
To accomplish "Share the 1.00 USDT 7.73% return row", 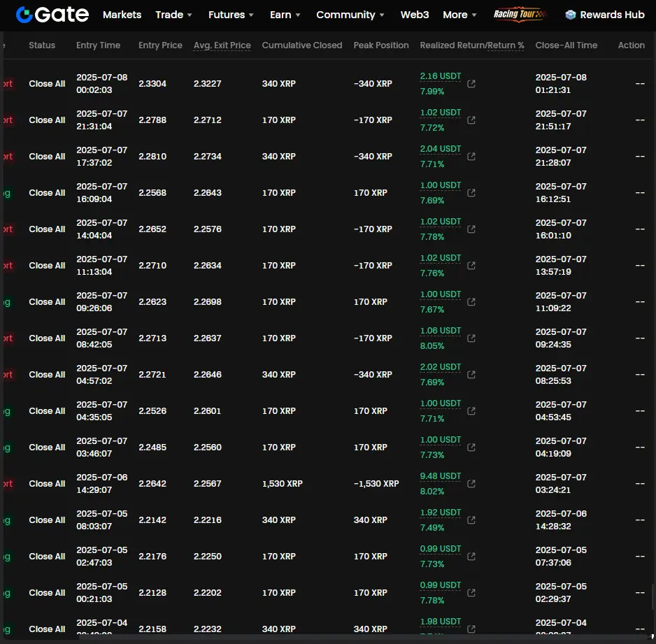I will 471,448.
